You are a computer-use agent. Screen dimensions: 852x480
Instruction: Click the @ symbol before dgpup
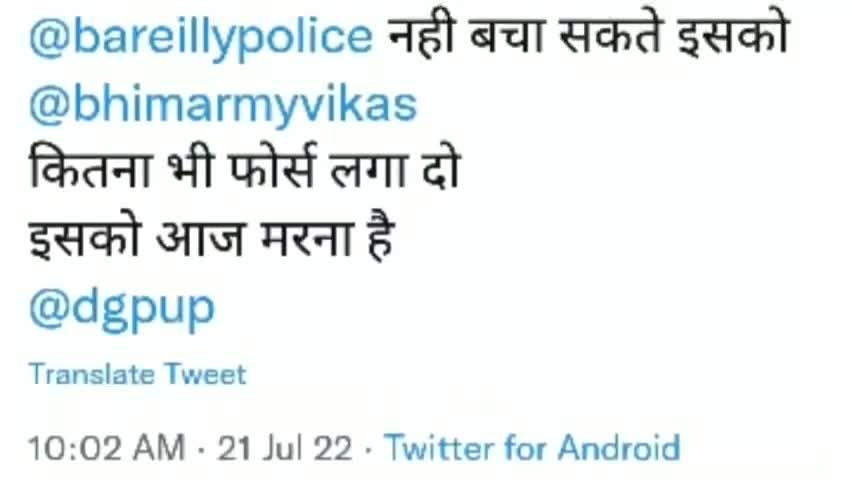pyautogui.click(x=49, y=309)
